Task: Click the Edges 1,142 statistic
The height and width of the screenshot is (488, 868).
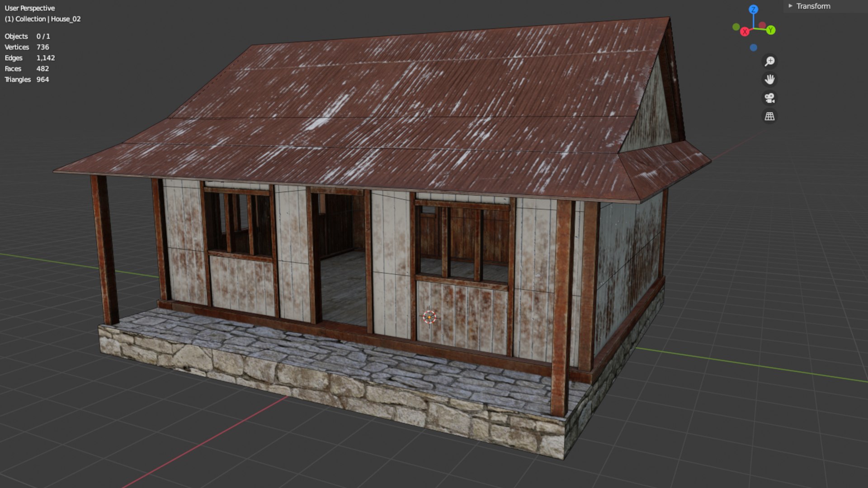Action: 30,58
